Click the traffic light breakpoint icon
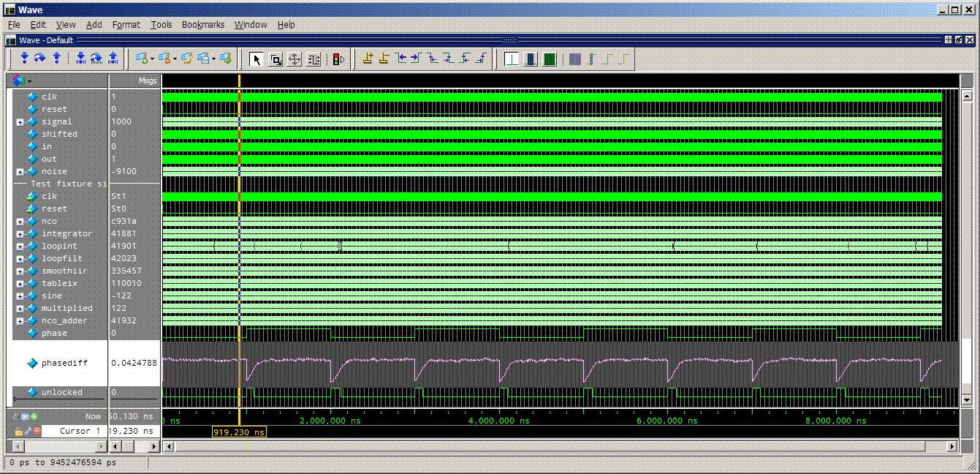 tap(338, 59)
